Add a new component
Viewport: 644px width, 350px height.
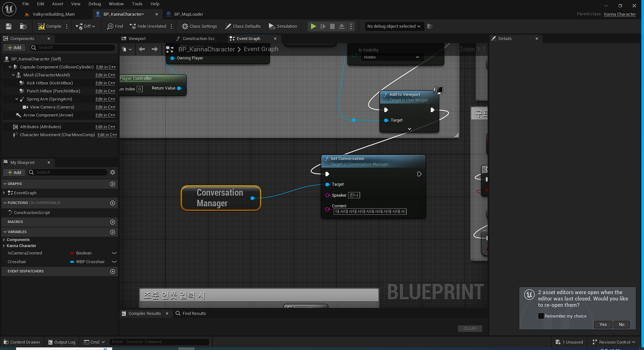14,47
